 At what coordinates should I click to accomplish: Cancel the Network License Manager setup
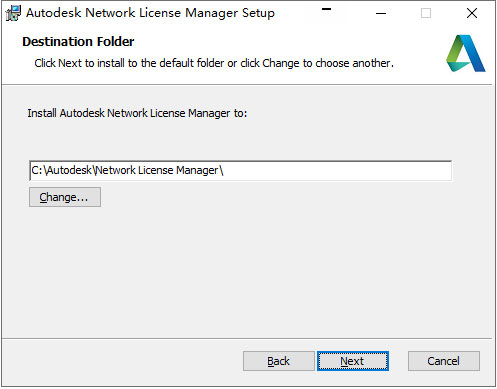pos(444,361)
